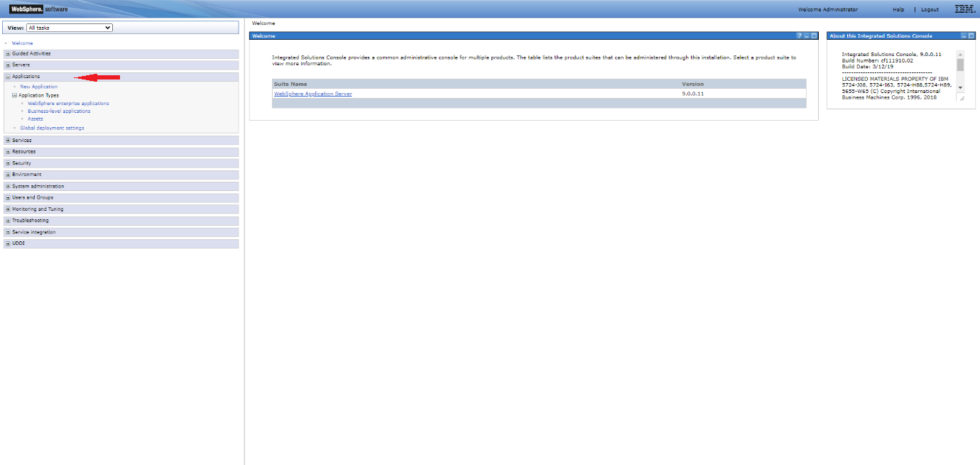Click the scroll-down arrow in the About panel scrollbar

(x=960, y=88)
